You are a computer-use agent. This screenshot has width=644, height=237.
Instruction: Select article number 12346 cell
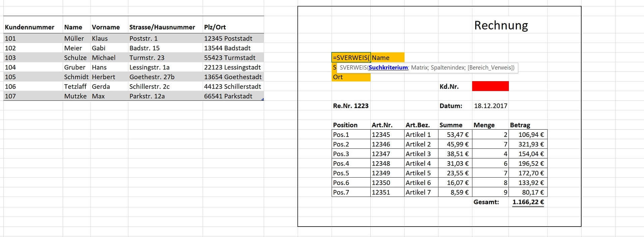tap(387, 144)
